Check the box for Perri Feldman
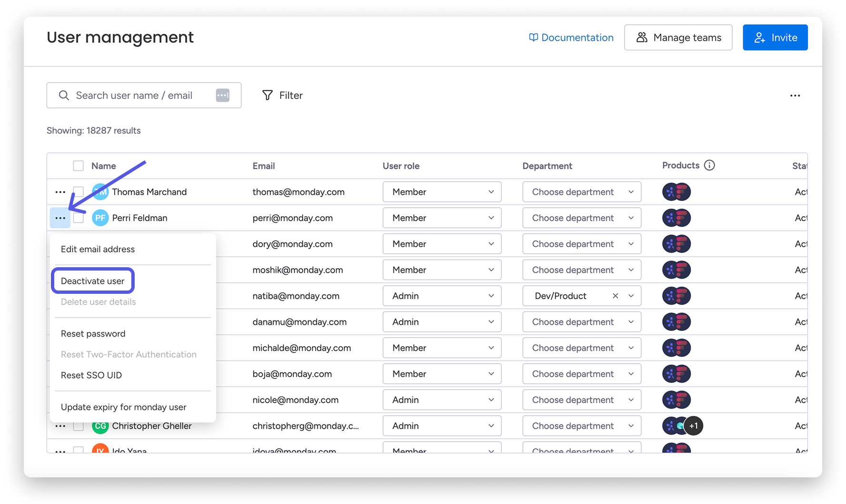The width and height of the screenshot is (846, 504). [x=79, y=218]
